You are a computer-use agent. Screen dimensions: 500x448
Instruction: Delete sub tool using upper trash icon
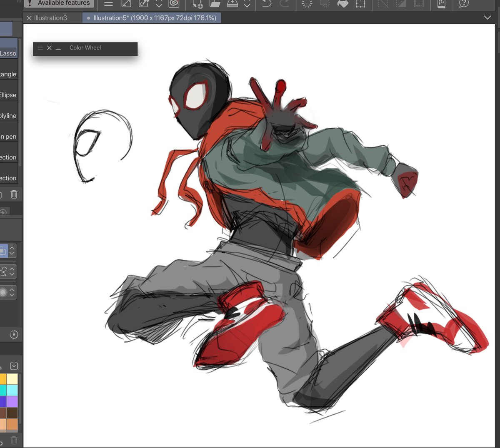[x=14, y=194]
